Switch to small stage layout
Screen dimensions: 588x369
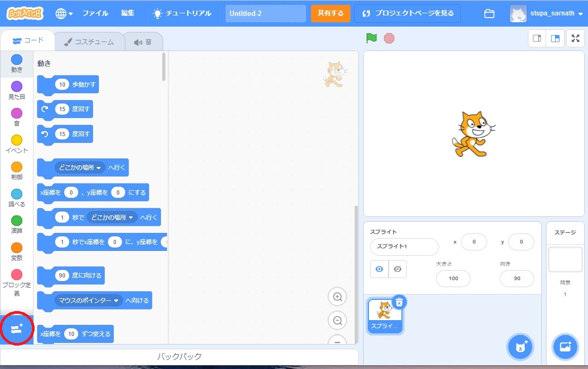pyautogui.click(x=537, y=38)
